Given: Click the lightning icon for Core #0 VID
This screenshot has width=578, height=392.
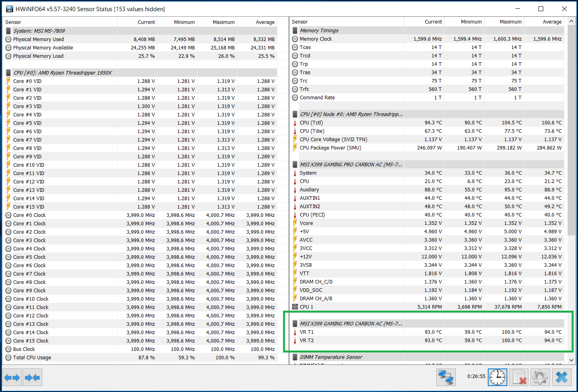Looking at the screenshot, I should click(x=8, y=81).
